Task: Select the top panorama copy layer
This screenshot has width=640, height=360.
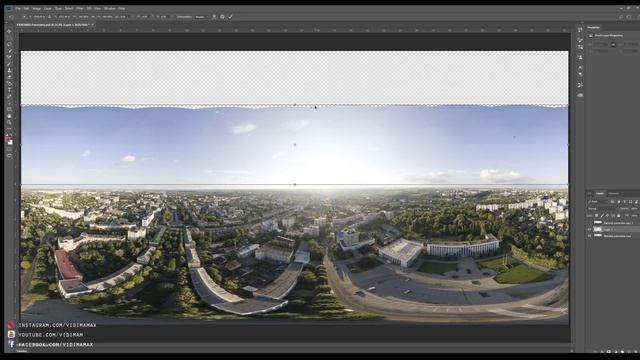Action: tap(613, 223)
